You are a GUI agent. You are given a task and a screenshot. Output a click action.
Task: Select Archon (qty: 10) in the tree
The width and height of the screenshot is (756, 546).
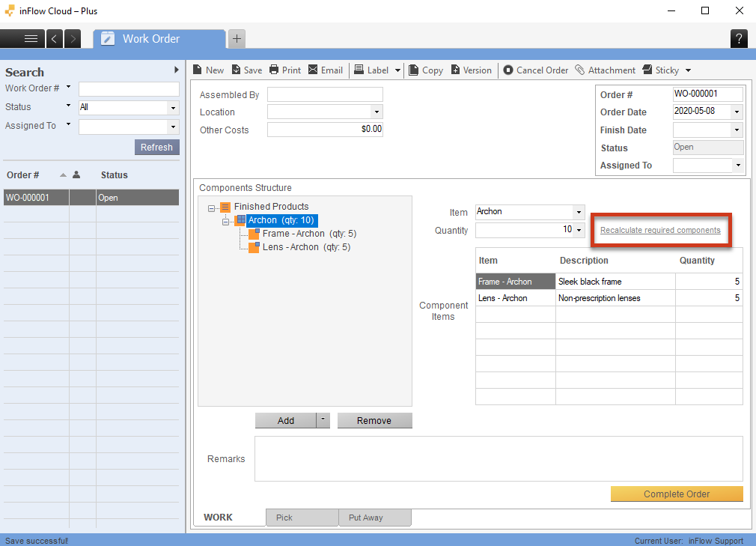point(281,220)
